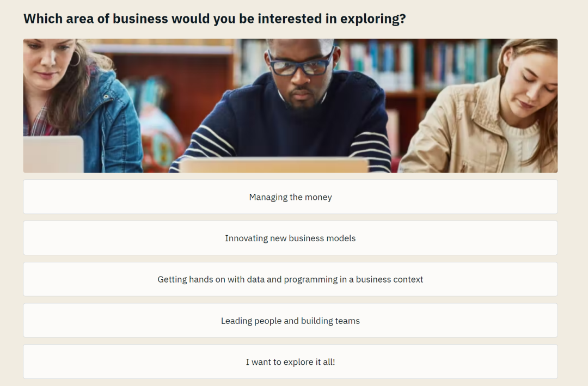
Task: Click the library students banner photo
Action: pyautogui.click(x=290, y=106)
